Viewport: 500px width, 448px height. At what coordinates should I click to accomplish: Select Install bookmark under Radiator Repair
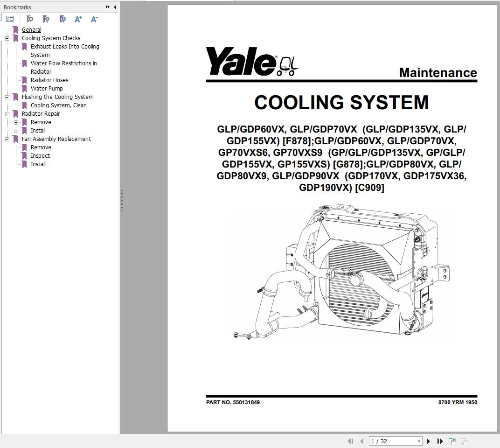coord(38,131)
